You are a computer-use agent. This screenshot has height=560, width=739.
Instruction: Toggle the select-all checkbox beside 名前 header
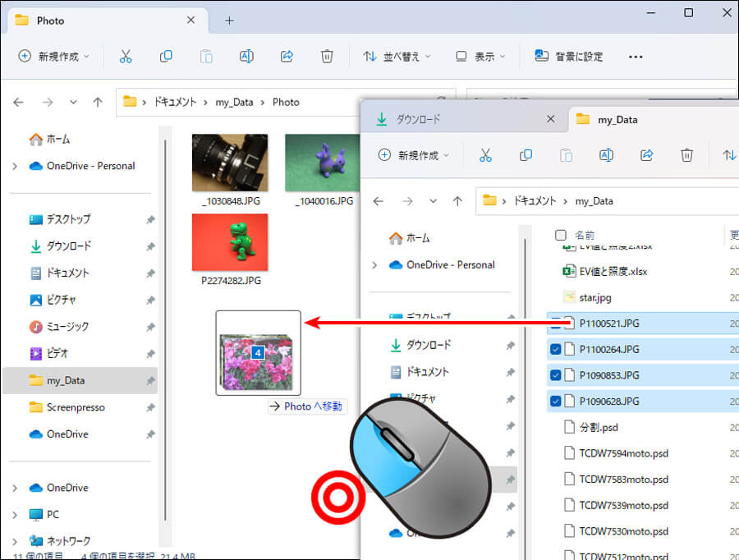pyautogui.click(x=561, y=235)
